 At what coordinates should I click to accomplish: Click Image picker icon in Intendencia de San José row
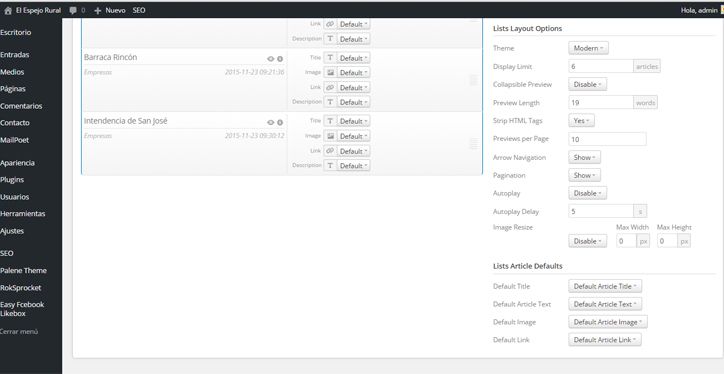[330, 136]
